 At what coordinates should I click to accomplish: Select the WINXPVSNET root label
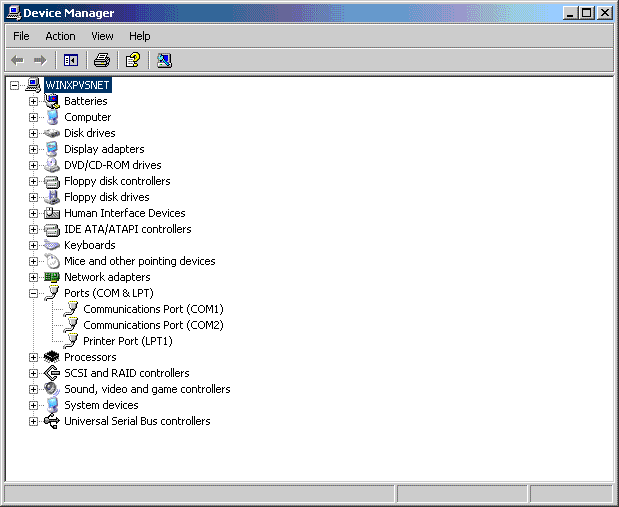(x=78, y=85)
